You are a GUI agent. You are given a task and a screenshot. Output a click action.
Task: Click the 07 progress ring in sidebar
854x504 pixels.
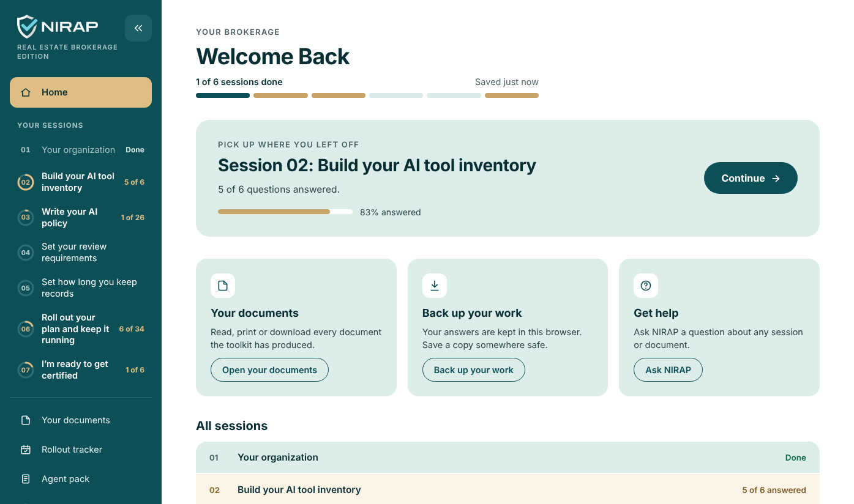click(x=26, y=370)
